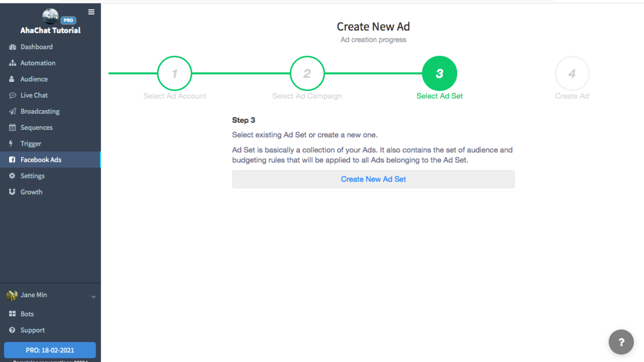Screen dimensions: 644x362
Task: Open the help question mark bubble
Action: pyautogui.click(x=621, y=342)
